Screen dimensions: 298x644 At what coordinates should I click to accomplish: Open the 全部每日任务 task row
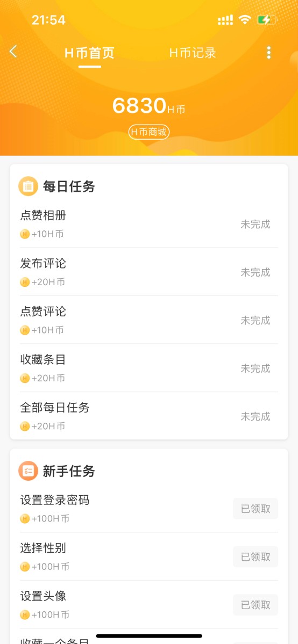149,416
